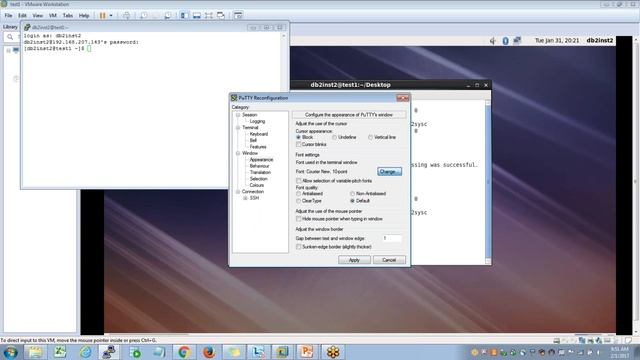The height and width of the screenshot is (360, 640).
Task: Click the guest panel clock Tue Jan 31
Action: click(x=557, y=40)
